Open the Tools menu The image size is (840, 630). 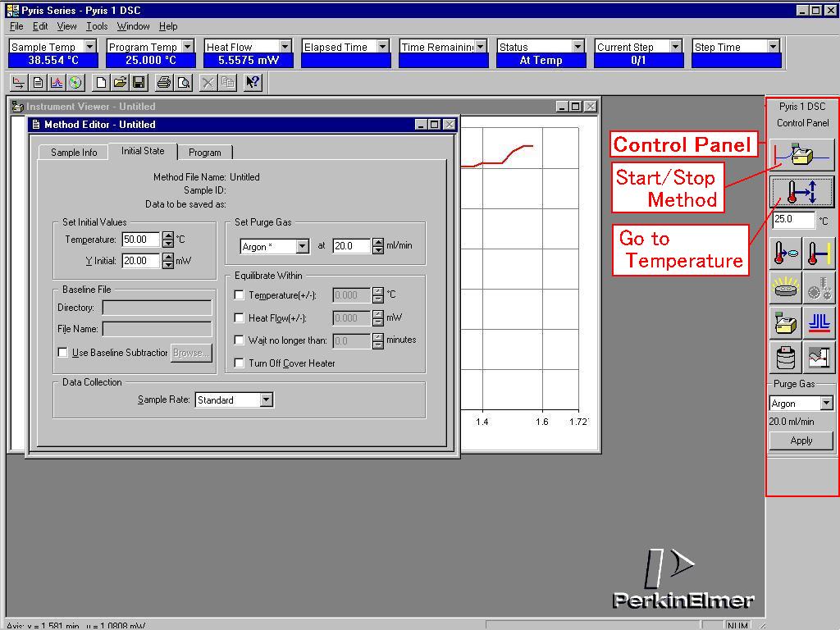(97, 26)
